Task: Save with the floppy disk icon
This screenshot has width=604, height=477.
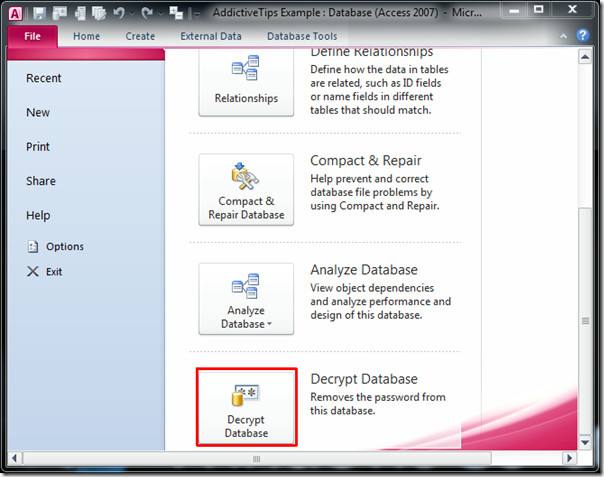Action: coord(39,13)
